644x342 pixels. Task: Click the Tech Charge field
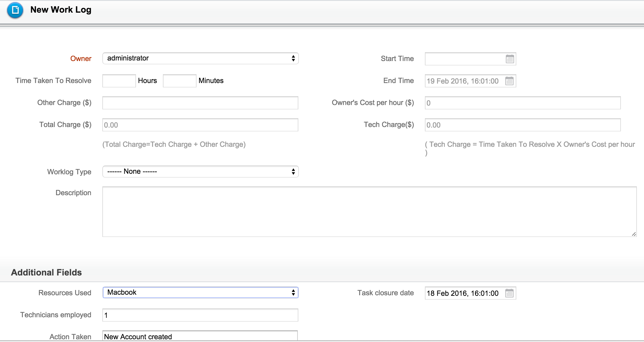tap(522, 125)
